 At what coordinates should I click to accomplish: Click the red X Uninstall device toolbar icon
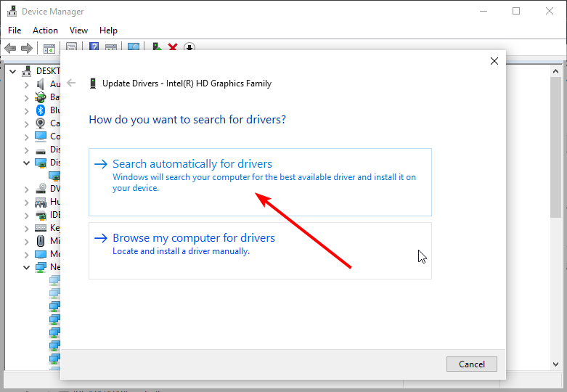(x=173, y=47)
